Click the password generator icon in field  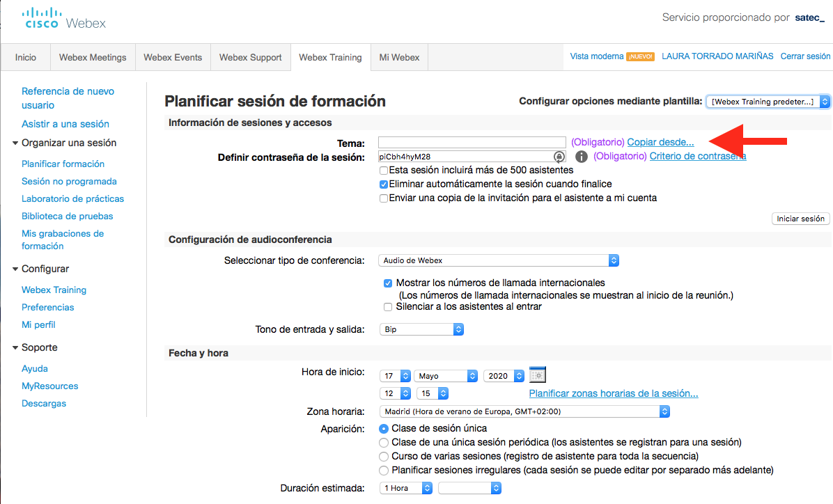[x=559, y=157]
